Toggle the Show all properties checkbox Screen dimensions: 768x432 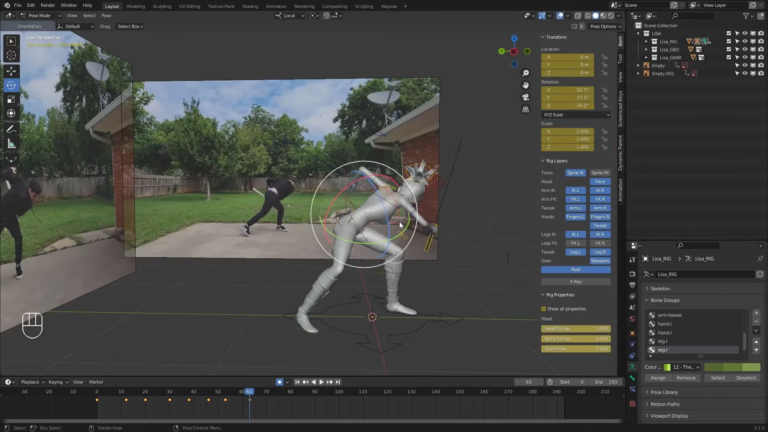pyautogui.click(x=544, y=309)
